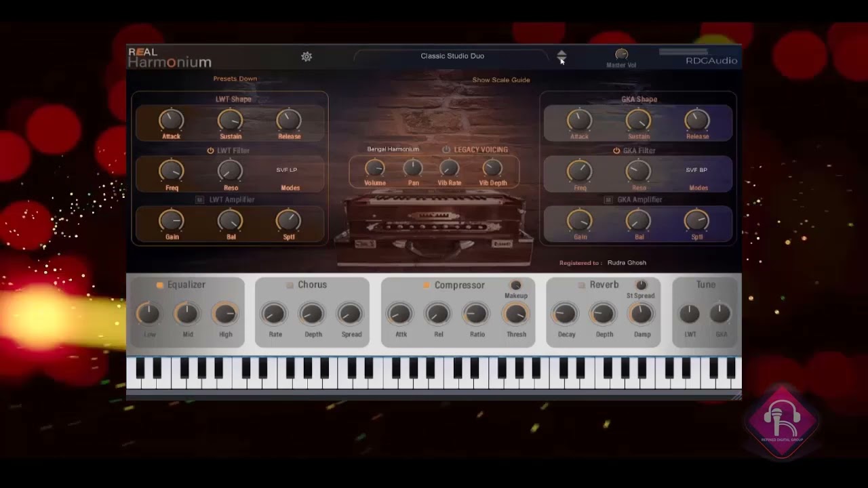This screenshot has width=868, height=488.
Task: Click the Refined Digital Group headphone logo
Action: (x=783, y=422)
